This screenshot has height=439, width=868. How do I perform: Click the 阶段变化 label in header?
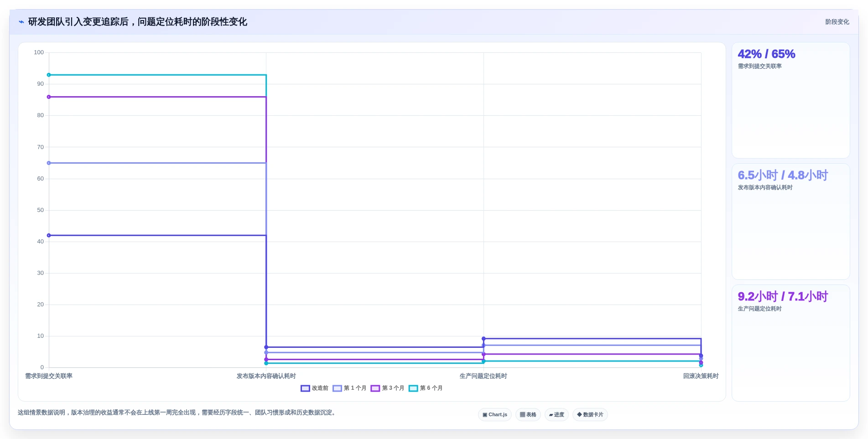click(837, 22)
